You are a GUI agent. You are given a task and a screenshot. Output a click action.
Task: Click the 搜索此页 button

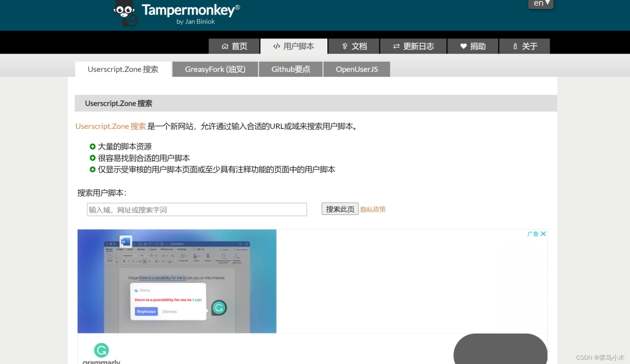tap(340, 209)
